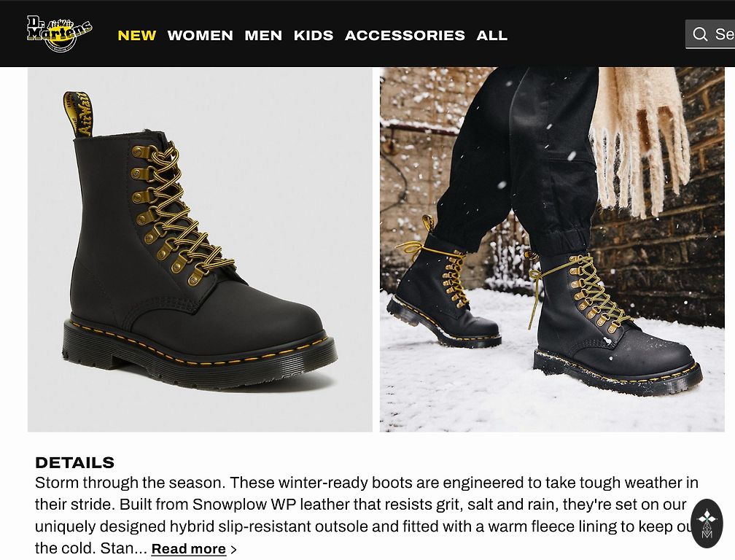Open the studio boot product image
This screenshot has height=560, width=735.
click(x=200, y=249)
